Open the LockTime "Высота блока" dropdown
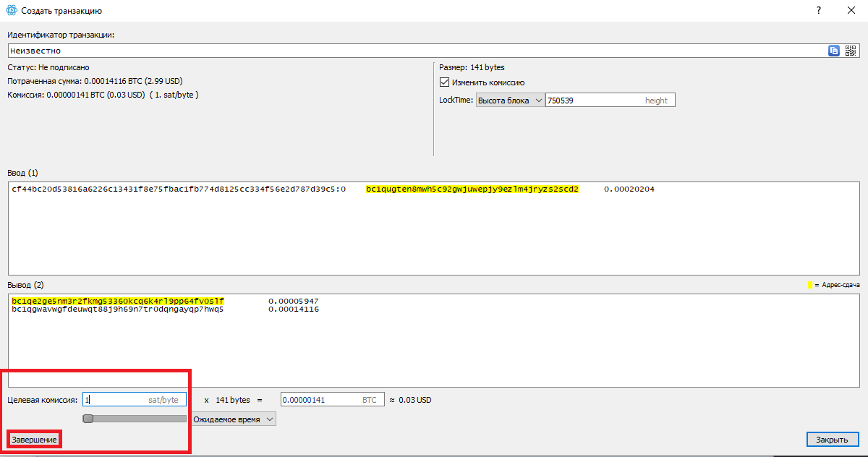The width and height of the screenshot is (868, 457). pos(509,101)
